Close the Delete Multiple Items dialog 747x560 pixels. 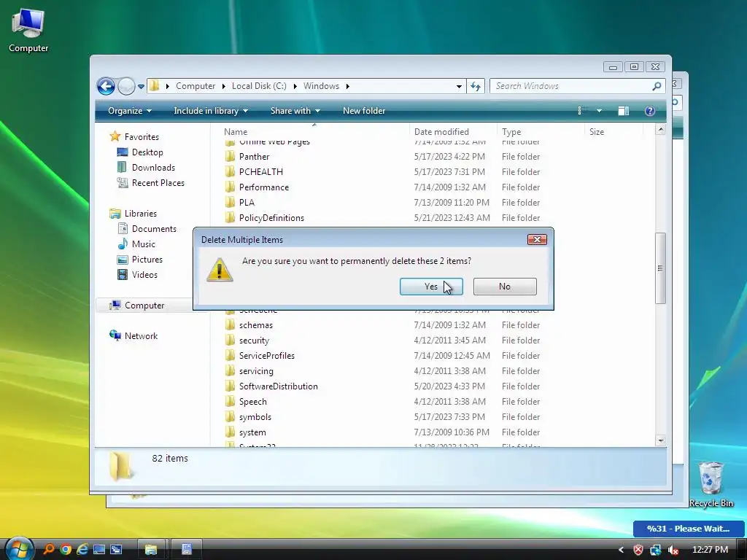(x=537, y=239)
